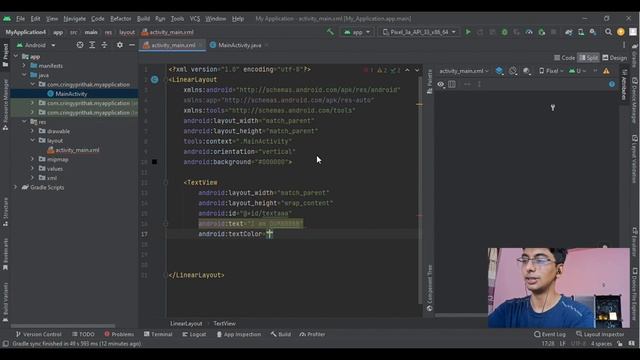Viewport: 640px width, 360px height.
Task: Click TextView in the breadcrumb bar
Action: point(224,323)
